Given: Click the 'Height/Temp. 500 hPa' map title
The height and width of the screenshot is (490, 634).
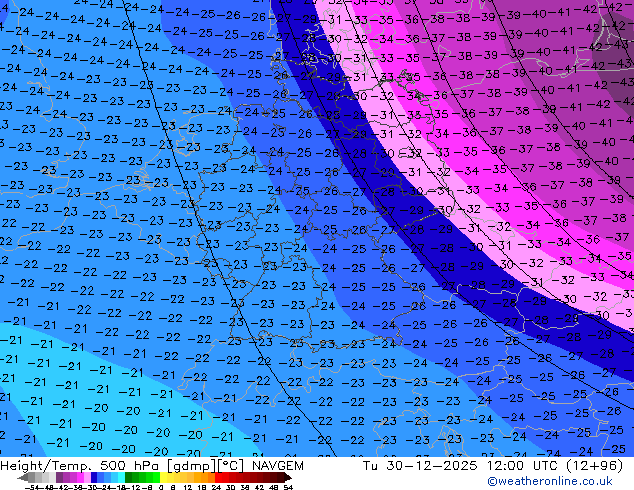Looking at the screenshot, I should point(81,466).
